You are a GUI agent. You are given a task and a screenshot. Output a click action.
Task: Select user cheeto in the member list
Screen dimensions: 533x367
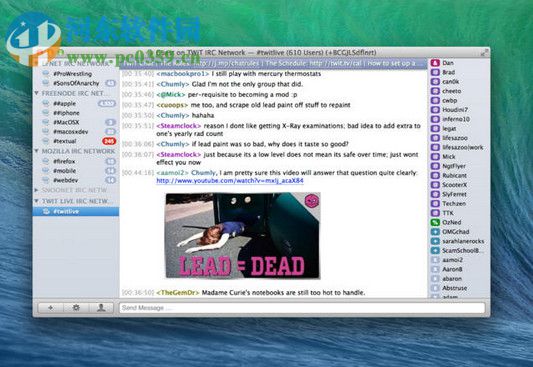[452, 91]
